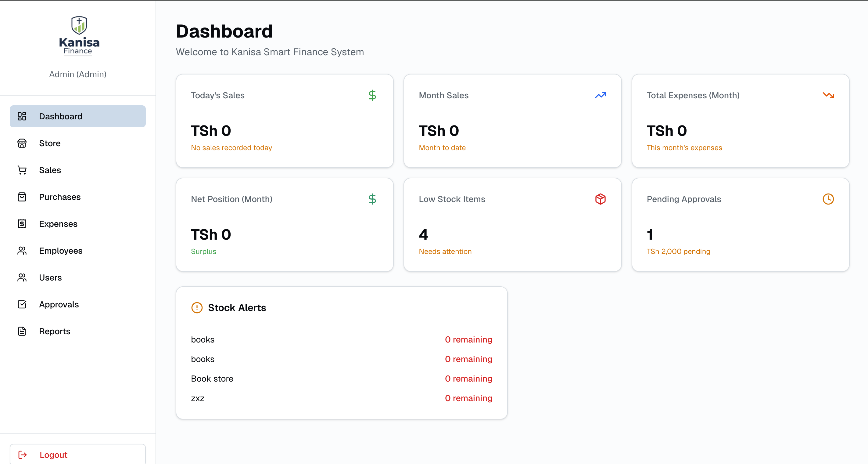Viewport: 868px width, 464px height.
Task: Click the dollar icon in Net Position card
Action: pyautogui.click(x=372, y=199)
